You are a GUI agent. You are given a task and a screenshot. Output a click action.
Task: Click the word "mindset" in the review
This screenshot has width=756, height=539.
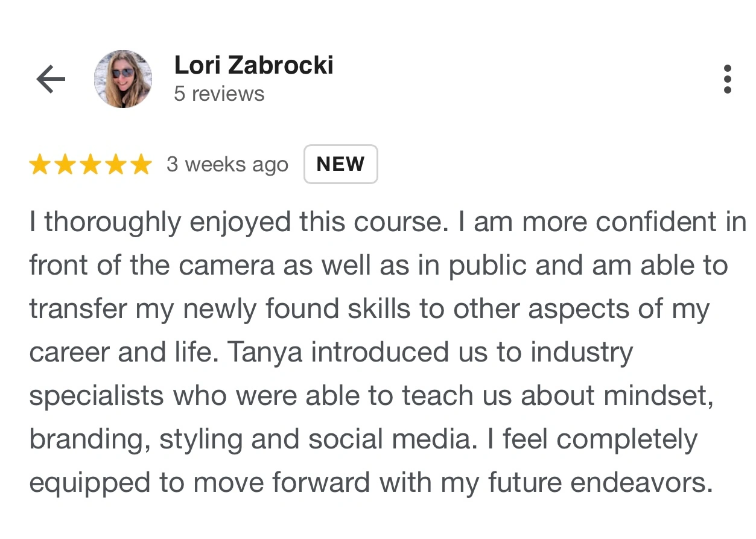[x=658, y=396]
